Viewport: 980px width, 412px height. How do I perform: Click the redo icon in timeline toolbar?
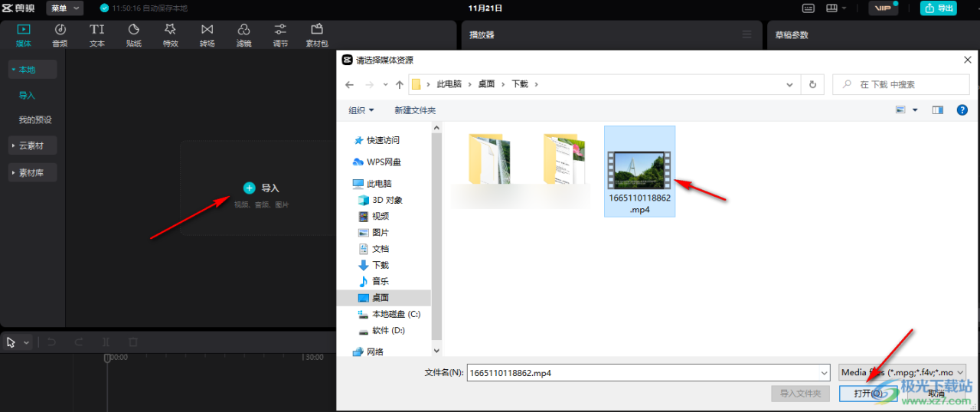[79, 342]
